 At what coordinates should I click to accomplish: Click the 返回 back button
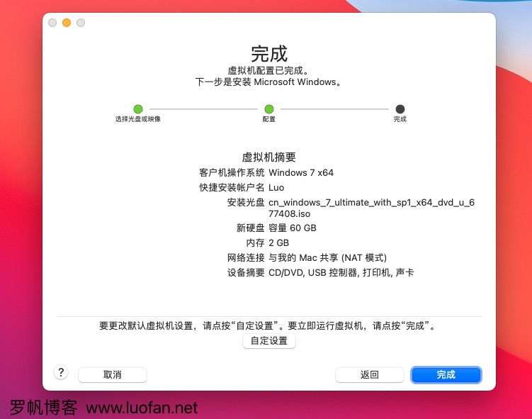tap(370, 375)
